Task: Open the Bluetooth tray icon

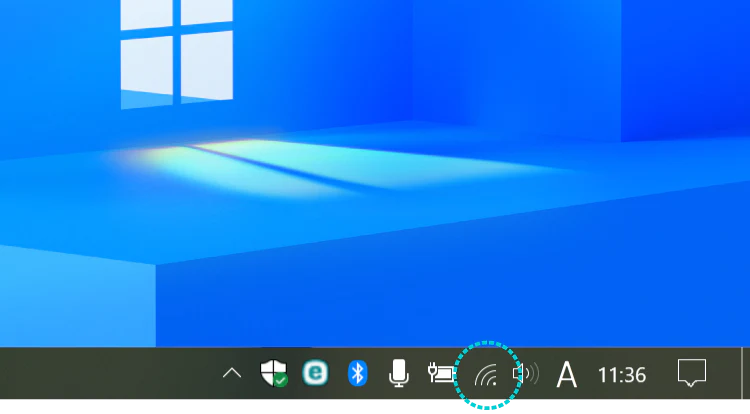Action: tap(358, 373)
